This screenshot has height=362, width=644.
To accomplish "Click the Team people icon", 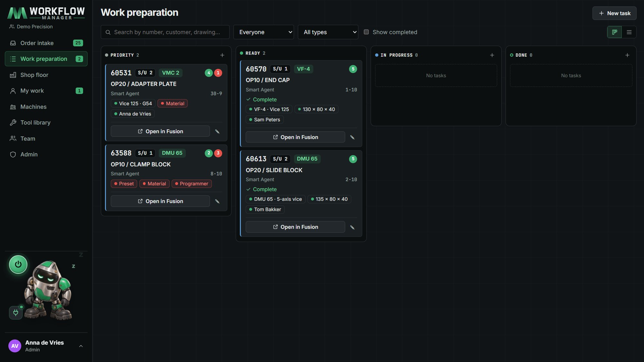I will pos(13,138).
